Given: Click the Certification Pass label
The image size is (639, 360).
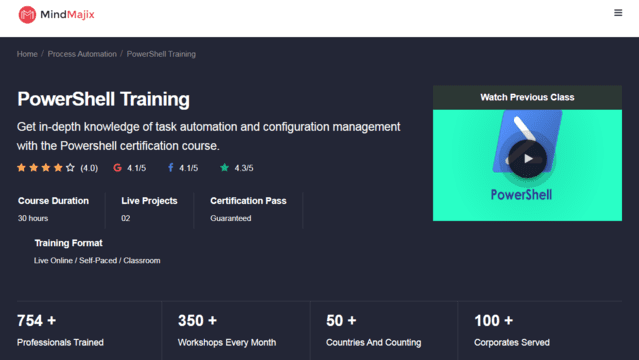Looking at the screenshot, I should pos(248,201).
